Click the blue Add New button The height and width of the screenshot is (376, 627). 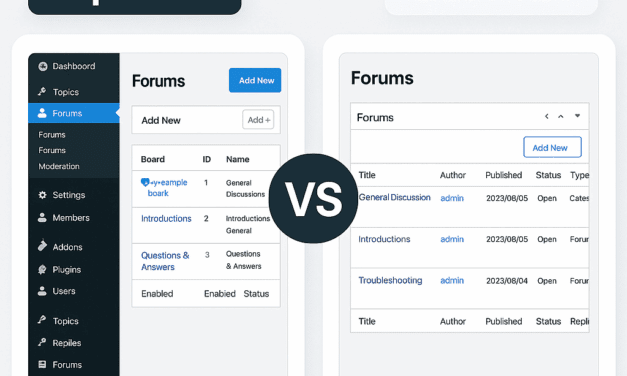[x=255, y=80]
